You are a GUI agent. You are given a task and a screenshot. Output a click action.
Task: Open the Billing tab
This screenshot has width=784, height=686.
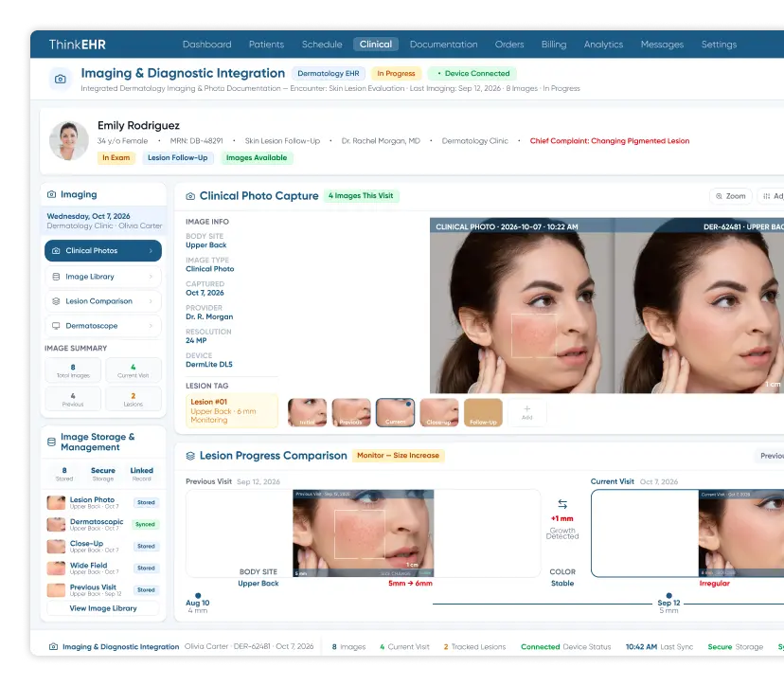[x=554, y=44]
